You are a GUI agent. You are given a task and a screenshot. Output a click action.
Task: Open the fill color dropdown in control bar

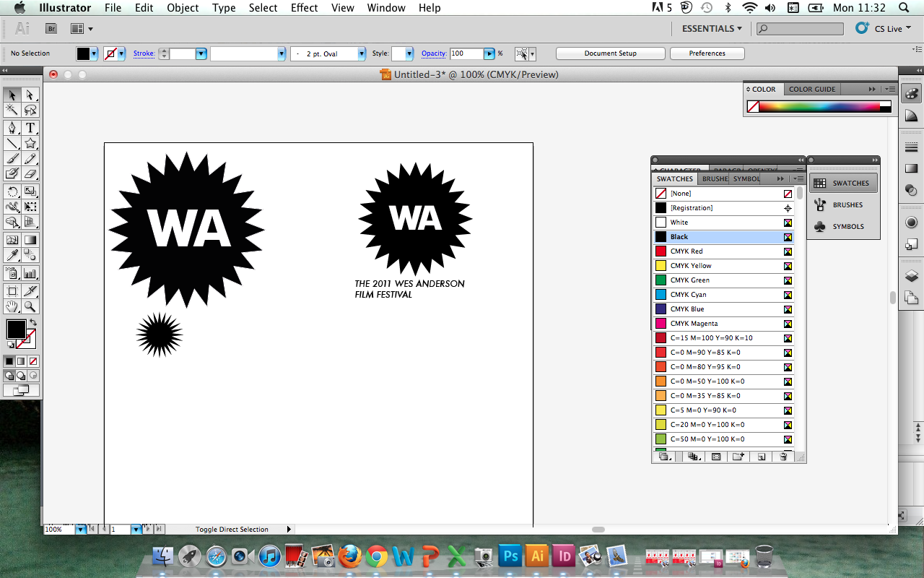94,53
